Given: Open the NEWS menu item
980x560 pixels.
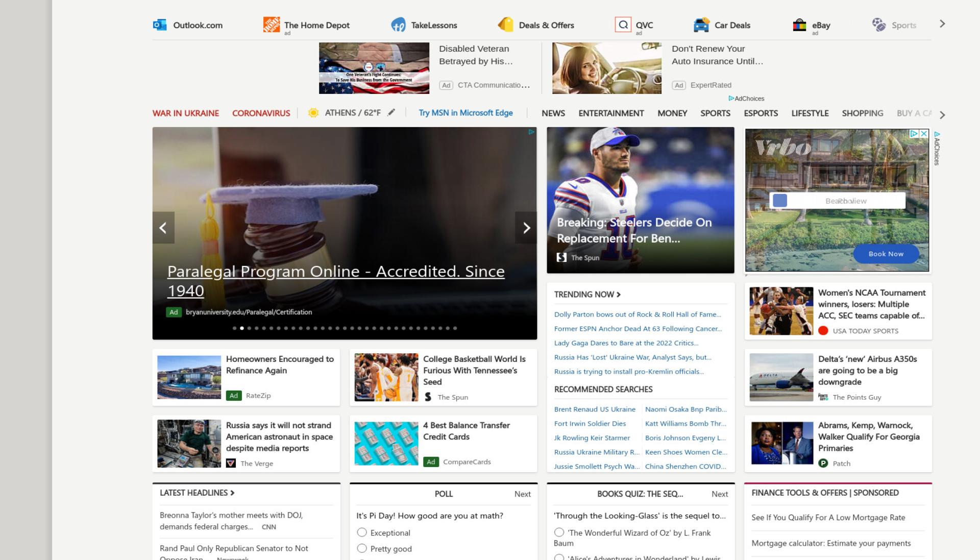Looking at the screenshot, I should pyautogui.click(x=553, y=113).
